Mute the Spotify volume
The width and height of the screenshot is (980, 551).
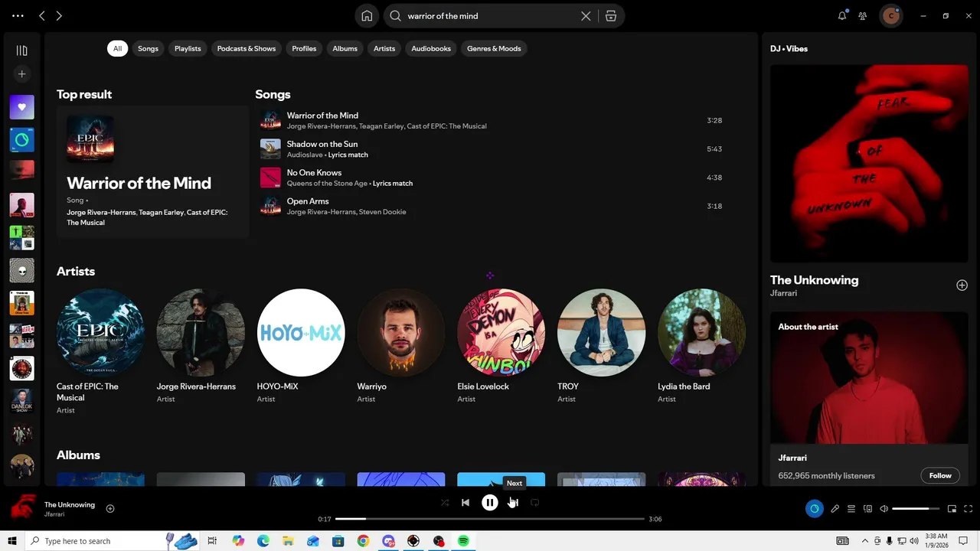[x=884, y=509]
